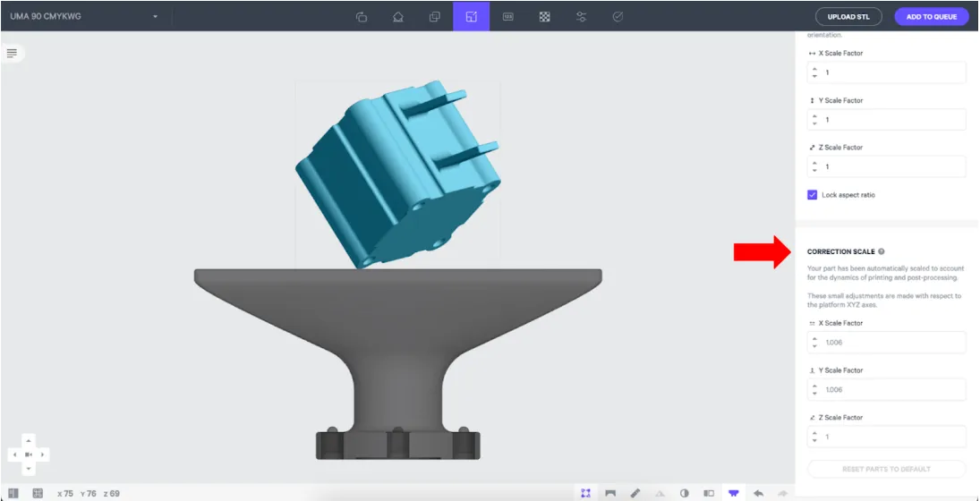Select the highlighted scale tool tab
The image size is (980, 501).
(x=472, y=16)
